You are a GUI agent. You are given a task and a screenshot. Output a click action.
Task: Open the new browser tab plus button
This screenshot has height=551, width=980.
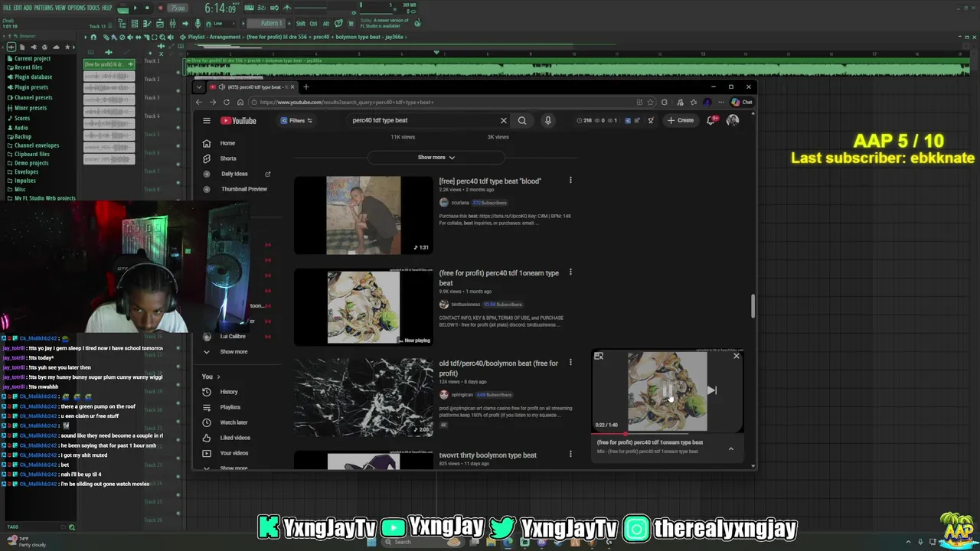pos(305,86)
